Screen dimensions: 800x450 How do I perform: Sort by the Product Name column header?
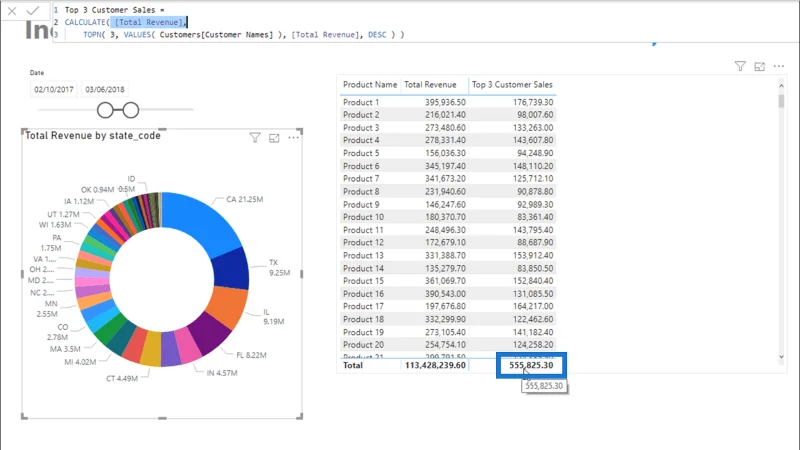point(370,85)
